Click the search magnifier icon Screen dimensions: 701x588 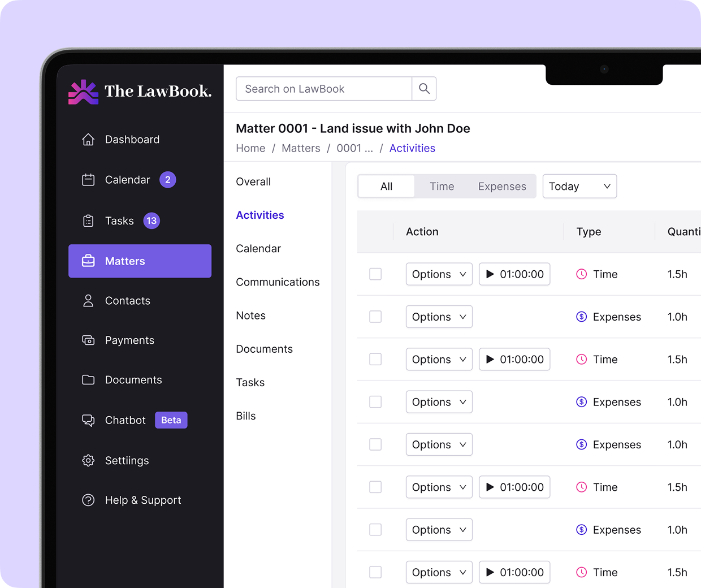424,89
